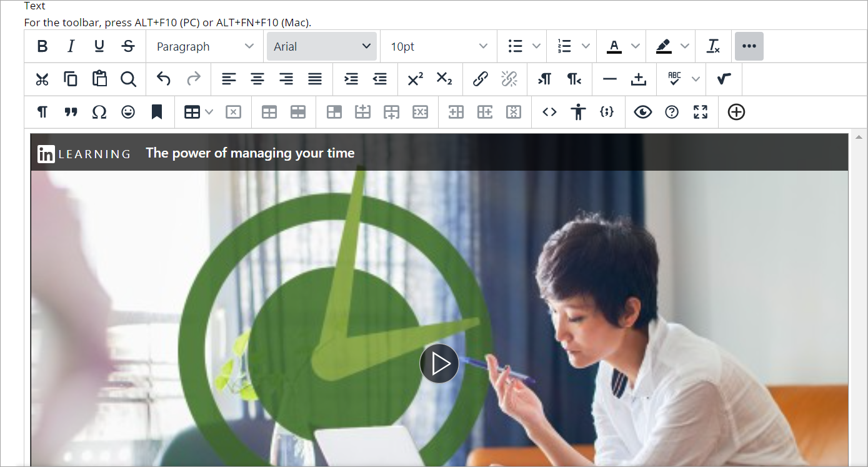Screen dimensions: 868x467
Task: Remove link with unlink icon
Action: [x=509, y=79]
